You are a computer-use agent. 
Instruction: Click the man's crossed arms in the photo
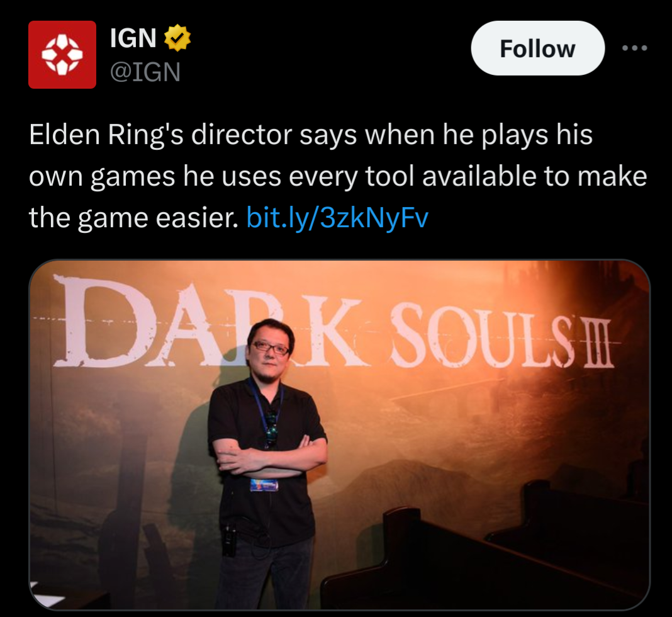(270, 456)
